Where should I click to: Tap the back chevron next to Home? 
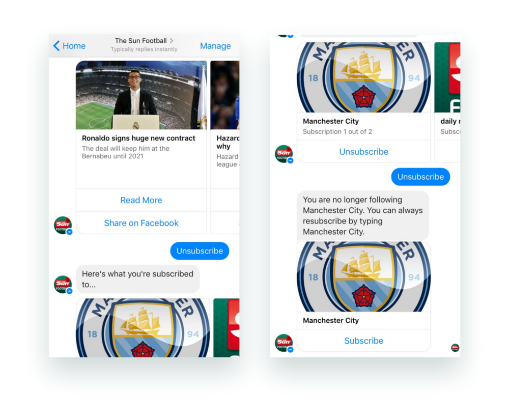point(56,46)
